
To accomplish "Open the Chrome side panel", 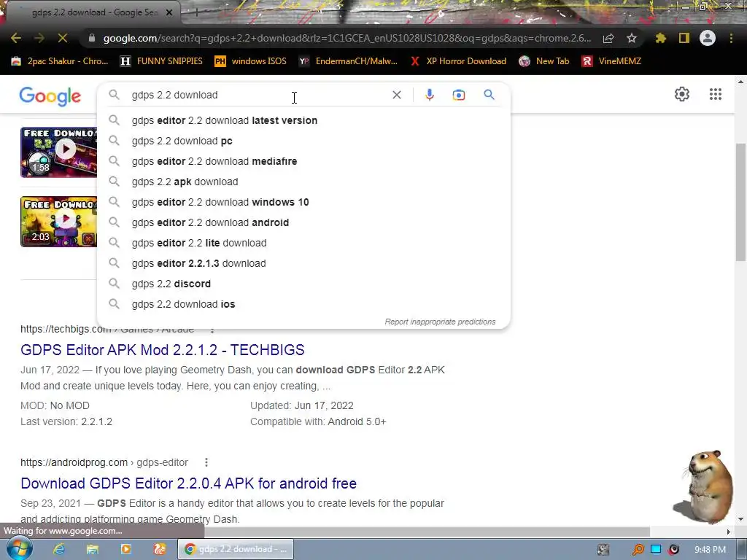I will [684, 38].
